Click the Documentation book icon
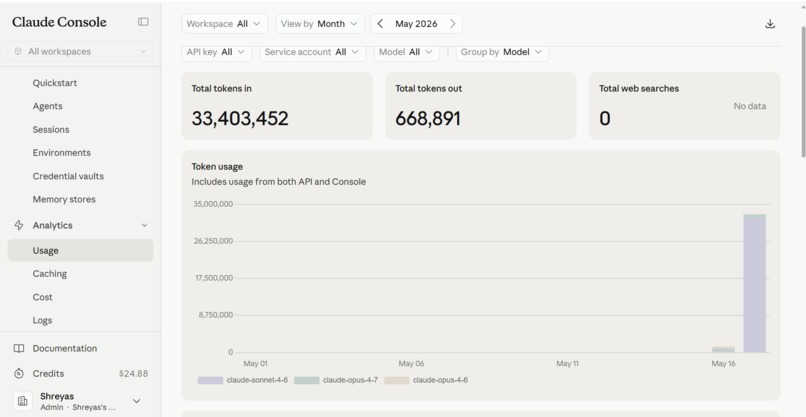The image size is (806, 417). click(x=19, y=349)
